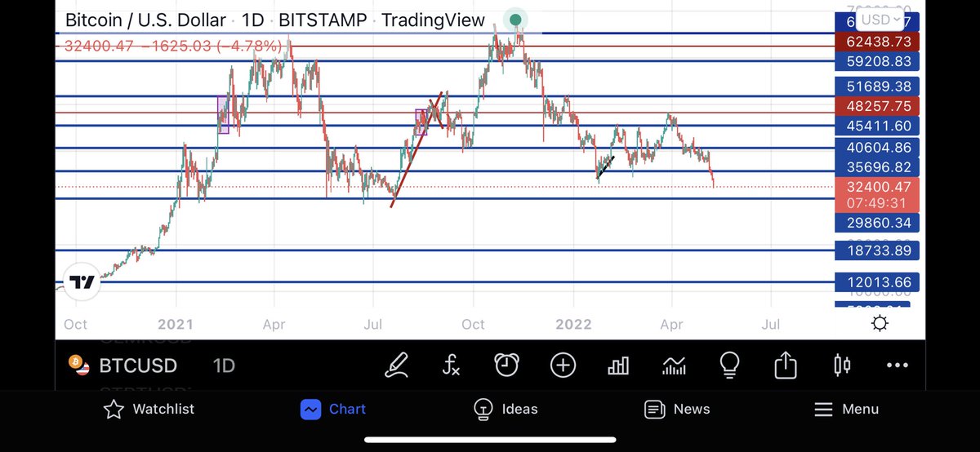The height and width of the screenshot is (452, 980).
Task: Click the 51689.38 price level label
Action: [878, 86]
